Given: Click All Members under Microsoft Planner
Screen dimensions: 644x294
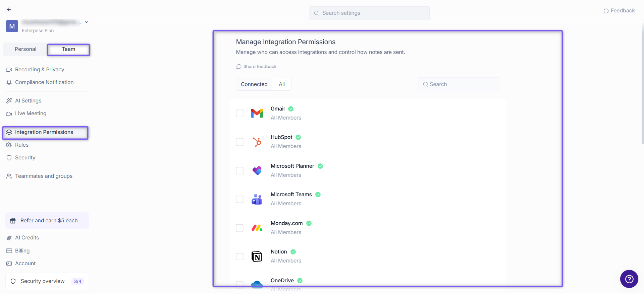Looking at the screenshot, I should (286, 175).
